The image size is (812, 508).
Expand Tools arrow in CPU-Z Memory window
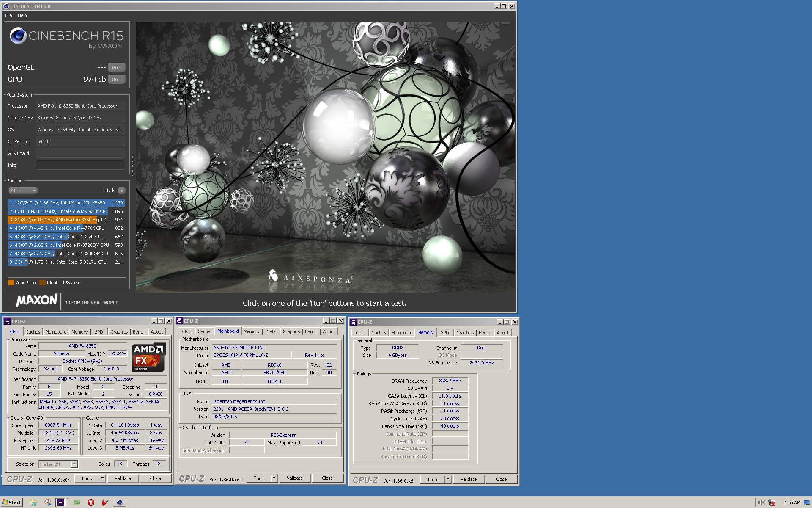pos(448,479)
